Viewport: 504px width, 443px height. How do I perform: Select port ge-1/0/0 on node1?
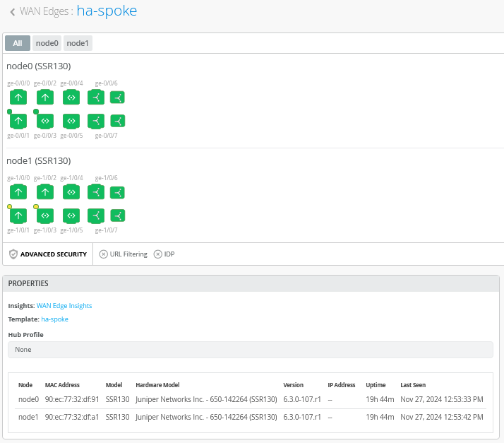(18, 191)
